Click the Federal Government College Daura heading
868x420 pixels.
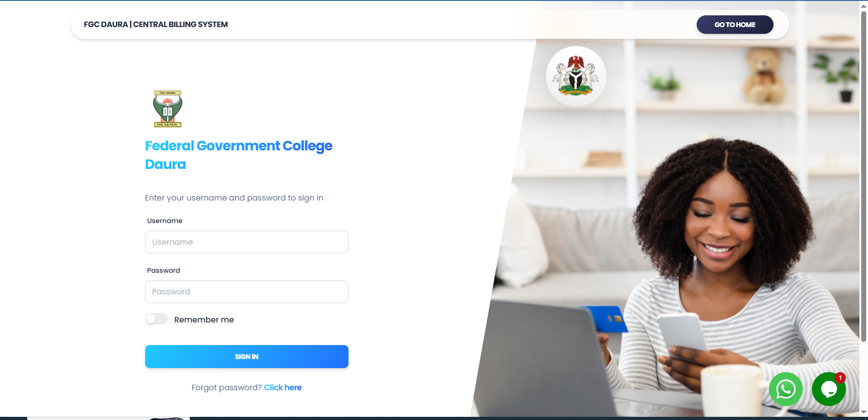tap(239, 155)
